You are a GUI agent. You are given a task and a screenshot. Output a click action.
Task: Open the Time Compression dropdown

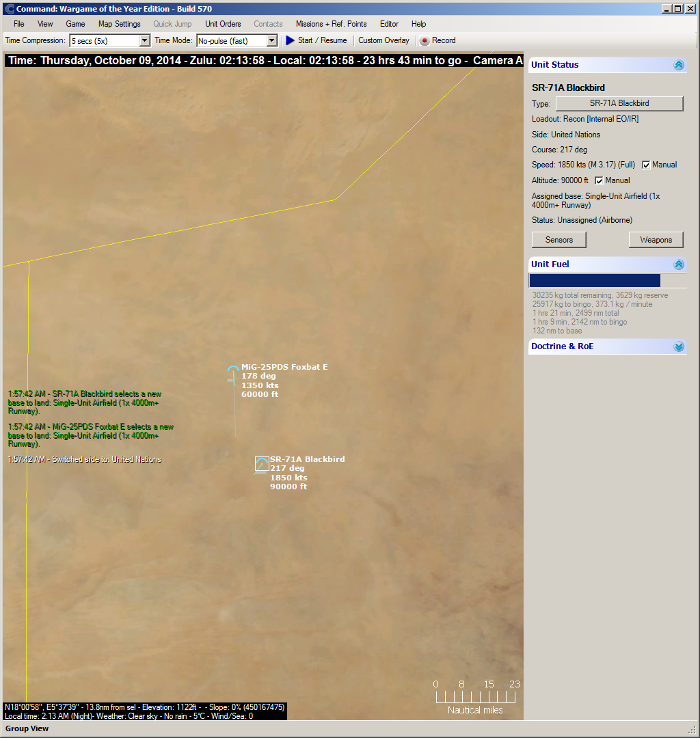tap(145, 40)
